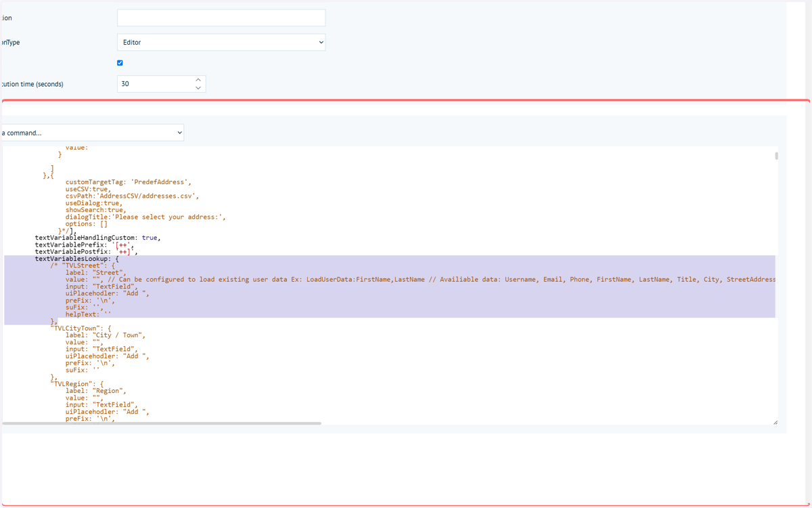Image resolution: width=812 pixels, height=508 pixels.
Task: Click the 'showSearch:true,' line
Action: 96,210
